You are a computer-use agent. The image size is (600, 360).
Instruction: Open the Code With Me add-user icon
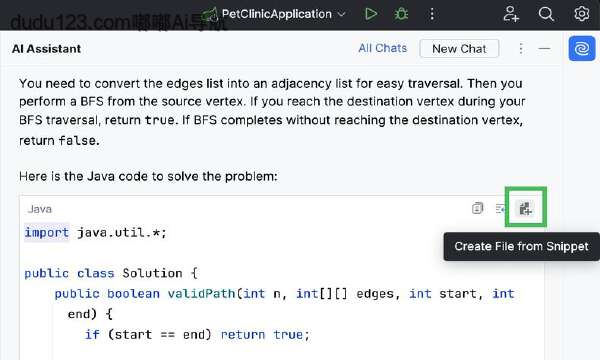[x=511, y=14]
